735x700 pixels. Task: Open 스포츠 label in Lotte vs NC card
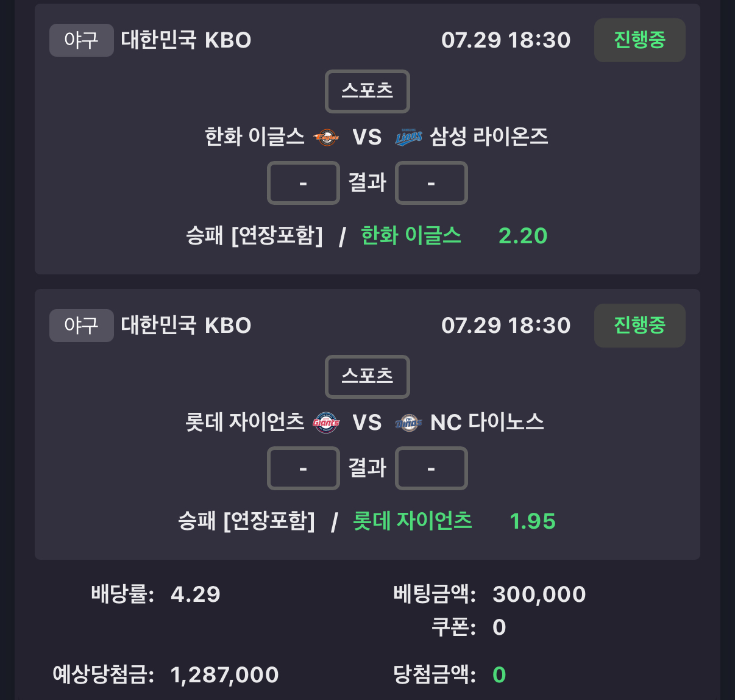click(367, 377)
